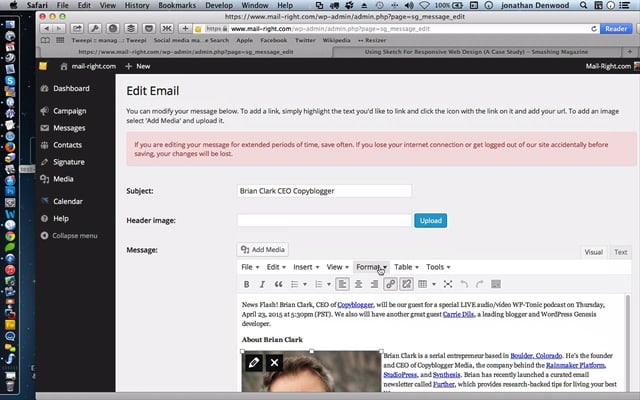
Task: Switch to the Text editor tab
Action: [x=620, y=252]
